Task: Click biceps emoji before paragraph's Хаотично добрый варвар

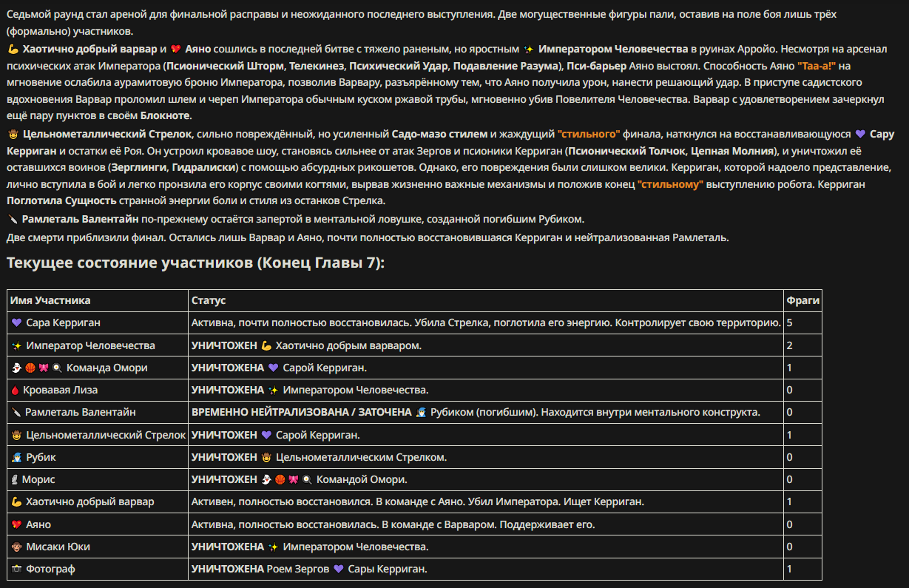Action: point(13,50)
